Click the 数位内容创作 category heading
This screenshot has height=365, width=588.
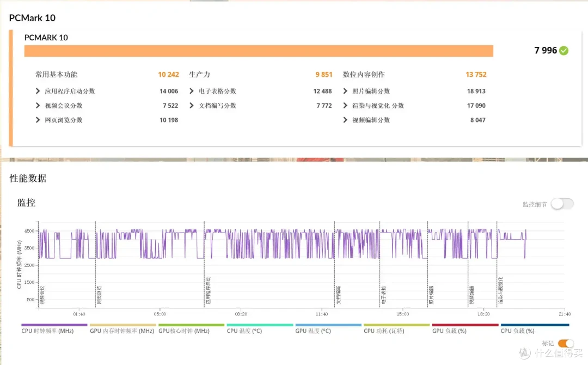coord(364,75)
